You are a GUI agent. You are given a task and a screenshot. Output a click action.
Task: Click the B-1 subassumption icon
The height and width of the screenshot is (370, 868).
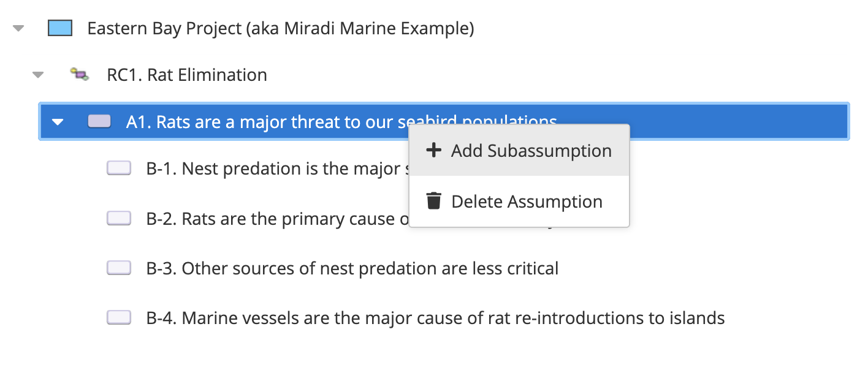(119, 168)
